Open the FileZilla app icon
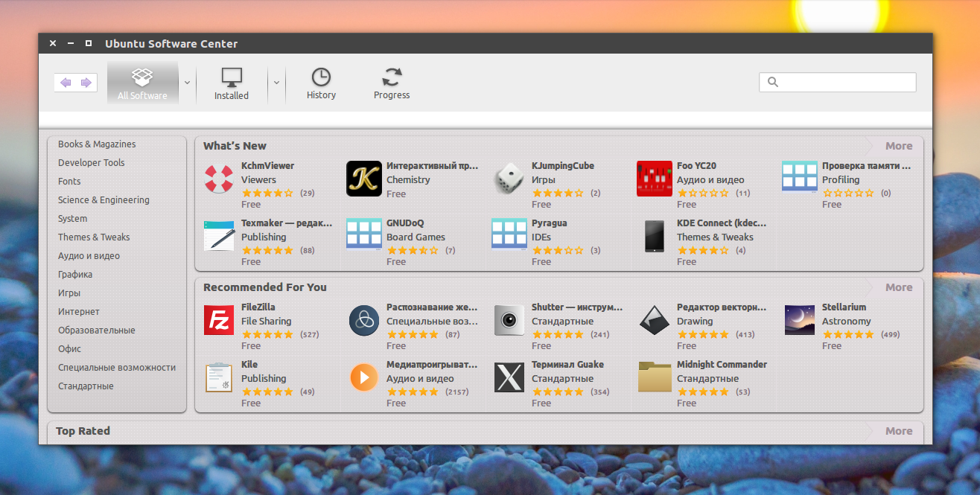 tap(218, 320)
